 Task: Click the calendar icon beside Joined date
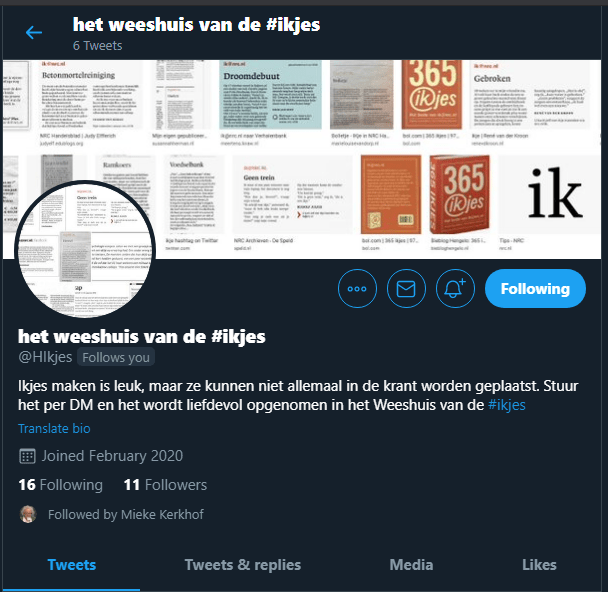(27, 456)
